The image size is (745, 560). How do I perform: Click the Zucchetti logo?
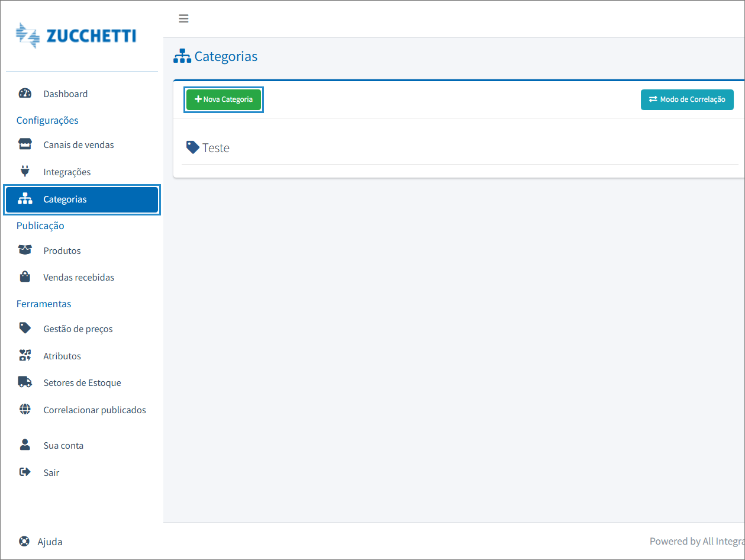76,36
